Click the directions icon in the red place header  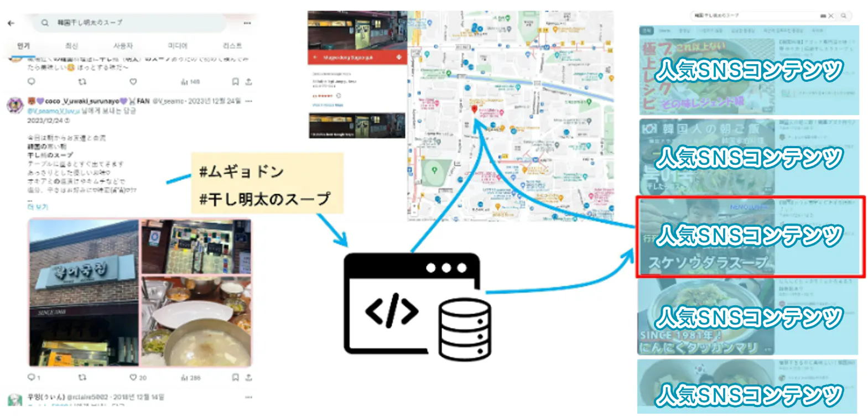click(398, 58)
